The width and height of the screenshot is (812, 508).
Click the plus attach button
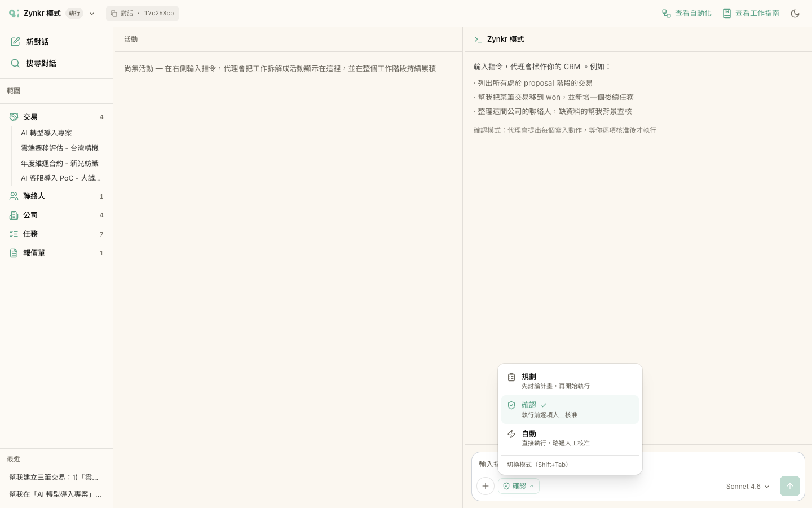click(486, 486)
